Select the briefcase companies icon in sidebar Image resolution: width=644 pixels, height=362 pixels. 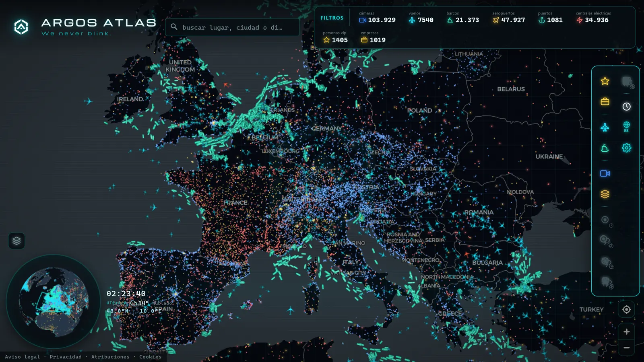coord(605,101)
